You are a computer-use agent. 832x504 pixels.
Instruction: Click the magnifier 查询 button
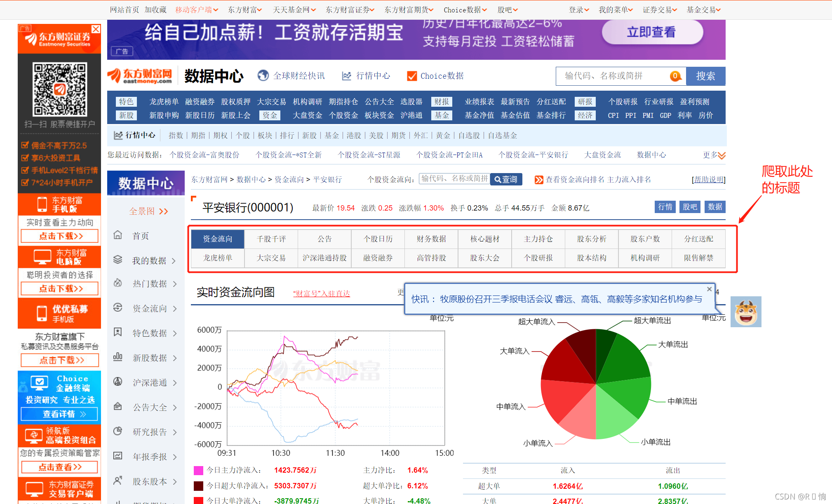506,179
